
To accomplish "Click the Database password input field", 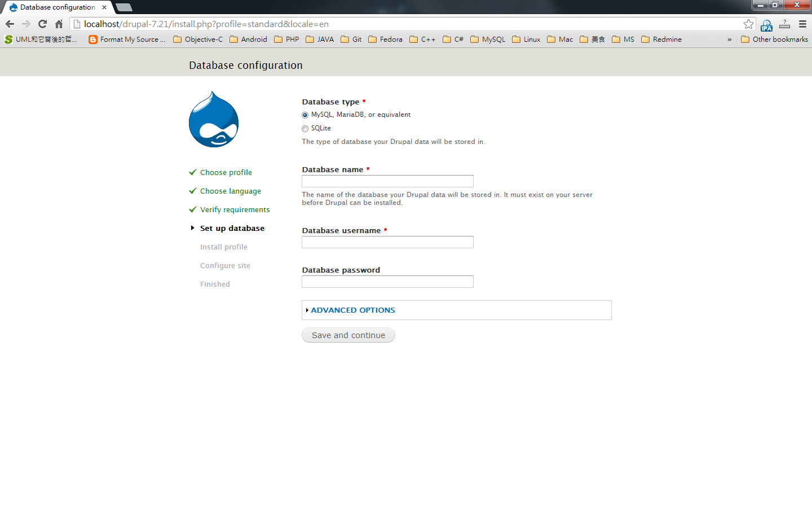I will (x=387, y=282).
